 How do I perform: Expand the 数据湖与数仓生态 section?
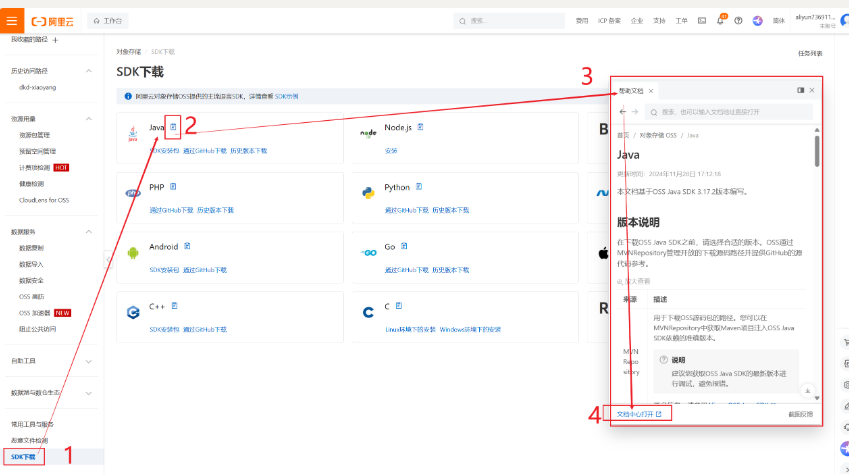click(x=89, y=393)
